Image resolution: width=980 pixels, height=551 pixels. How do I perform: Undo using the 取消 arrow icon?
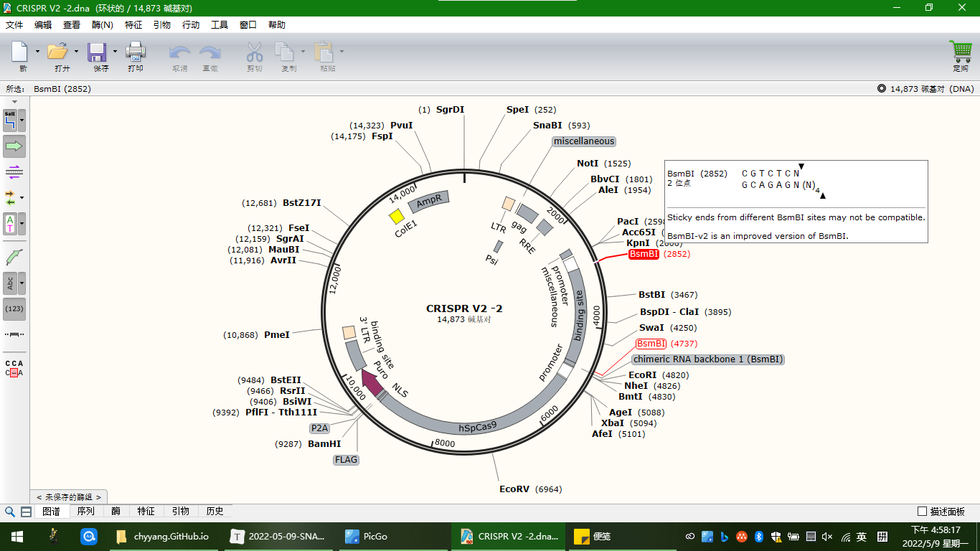tap(179, 52)
